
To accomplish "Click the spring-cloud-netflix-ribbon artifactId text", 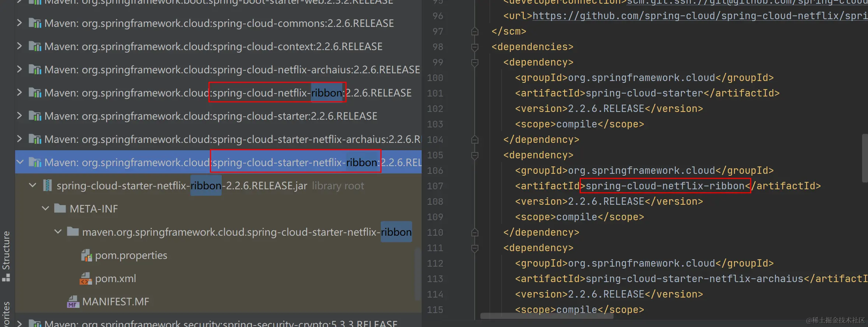I will tap(665, 186).
